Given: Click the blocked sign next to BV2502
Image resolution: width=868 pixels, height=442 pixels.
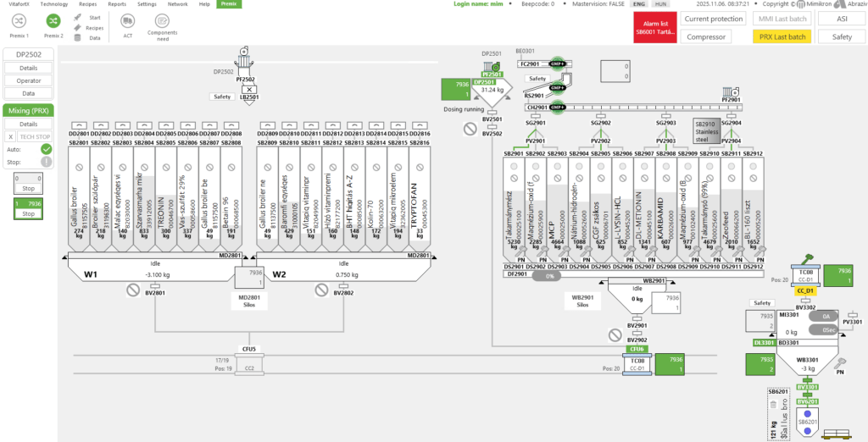Looking at the screenshot, I should (x=469, y=129).
